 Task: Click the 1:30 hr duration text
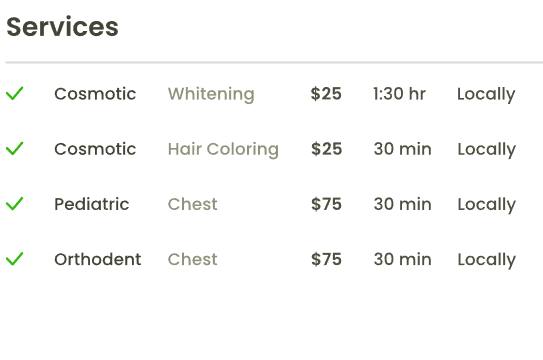[400, 94]
